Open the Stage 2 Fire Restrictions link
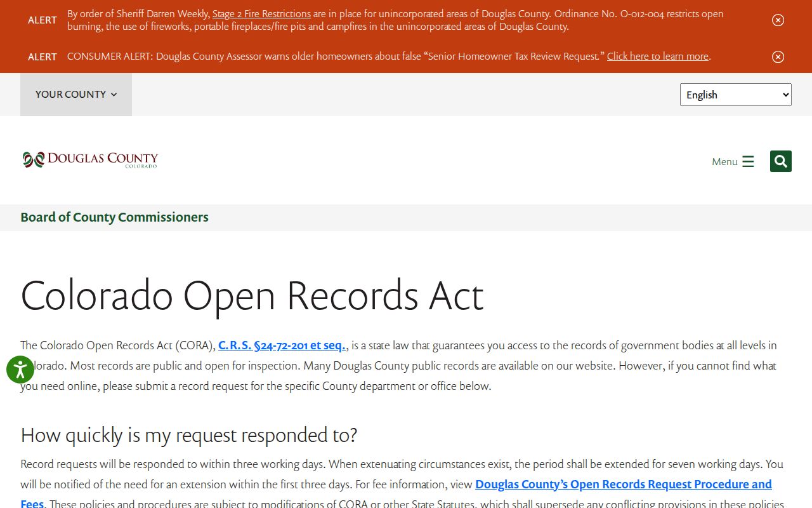Viewport: 812px width, 508px height. coord(261,13)
